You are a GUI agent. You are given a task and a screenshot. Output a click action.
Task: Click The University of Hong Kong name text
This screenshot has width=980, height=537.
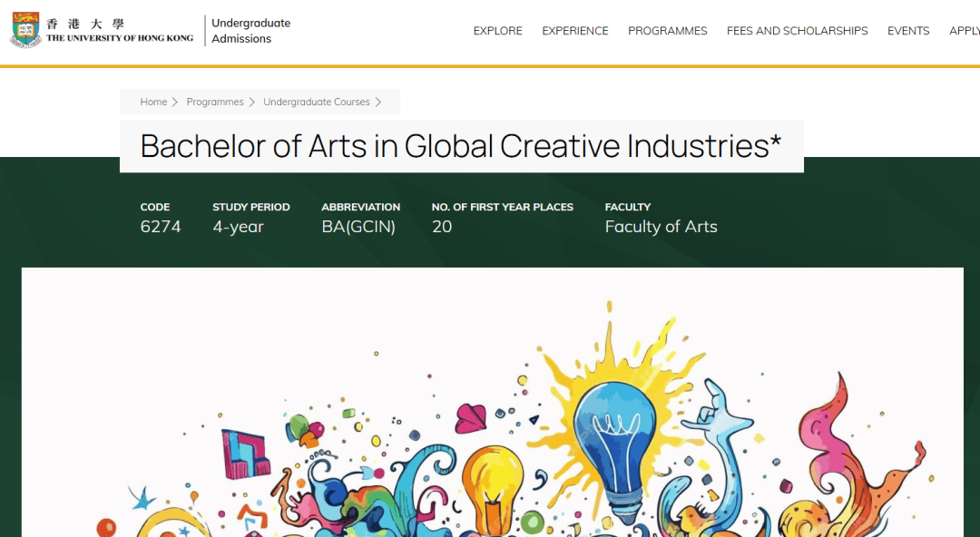click(119, 38)
